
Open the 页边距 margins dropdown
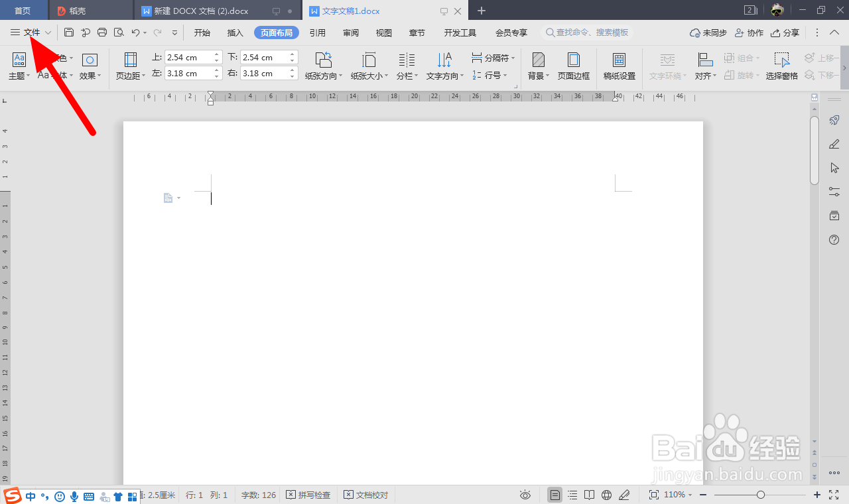pyautogui.click(x=131, y=66)
